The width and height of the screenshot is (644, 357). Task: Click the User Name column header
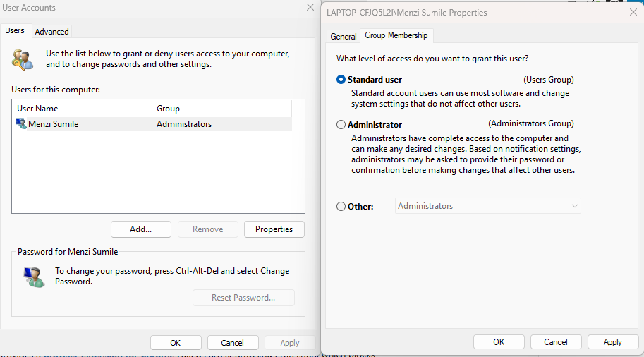coord(82,109)
